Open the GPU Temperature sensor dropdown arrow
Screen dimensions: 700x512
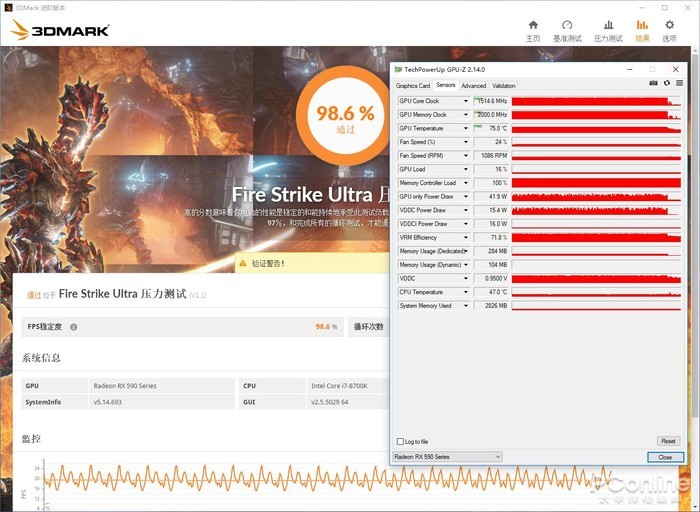tap(466, 128)
